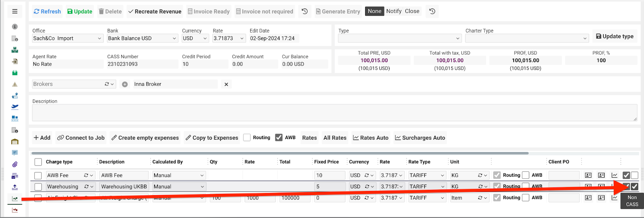Click the paperclip attachments sidebar icon
The height and width of the screenshot is (218, 644).
(15, 164)
